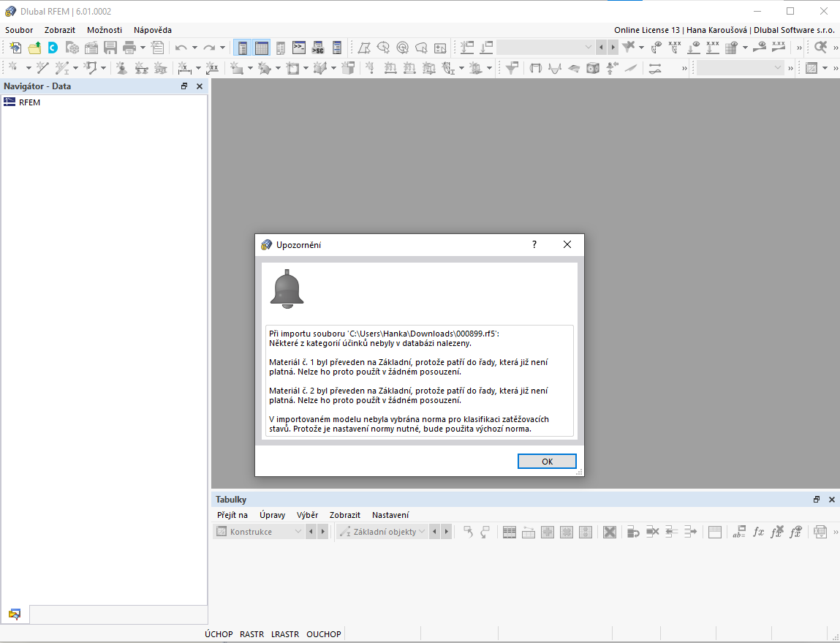Open the Nastavení menu in Tabulky
The image size is (840, 643).
click(390, 515)
